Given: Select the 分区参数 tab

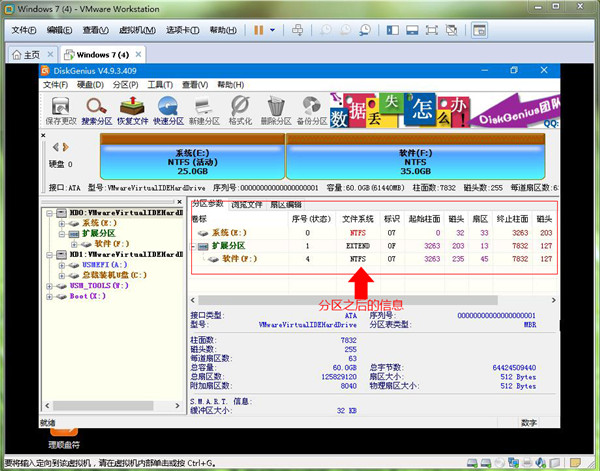Looking at the screenshot, I should [x=207, y=204].
